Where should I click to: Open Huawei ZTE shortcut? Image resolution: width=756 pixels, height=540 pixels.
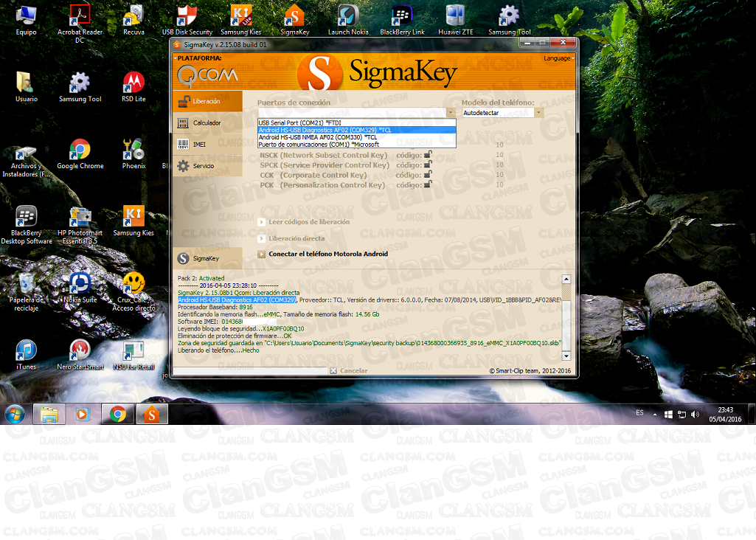point(456,21)
